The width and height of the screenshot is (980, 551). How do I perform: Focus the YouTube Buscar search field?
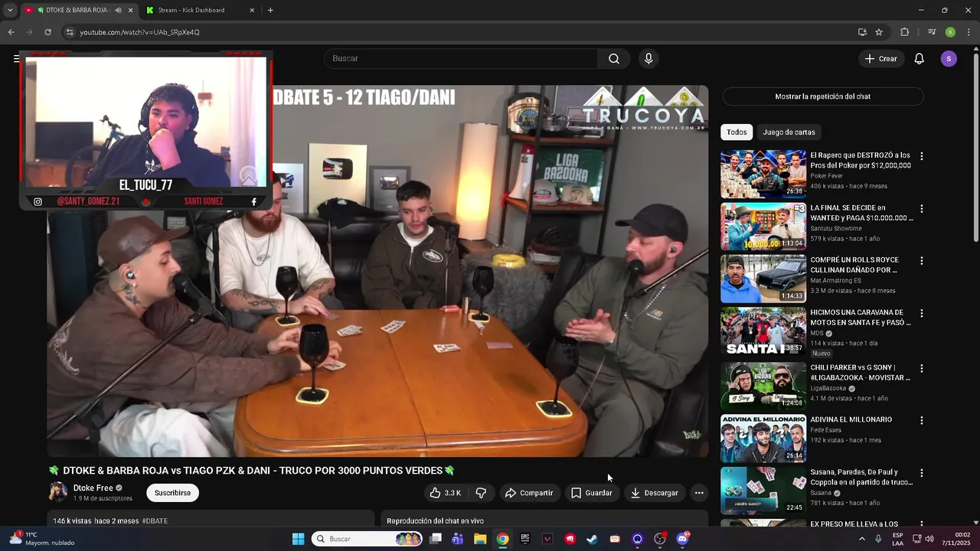[462, 59]
